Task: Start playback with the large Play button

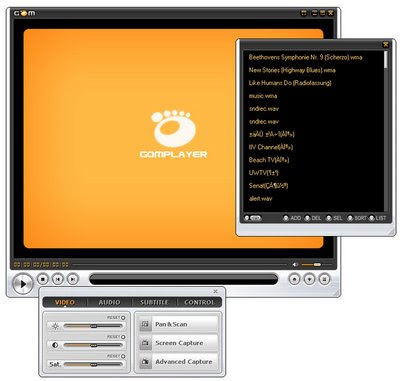Action: tap(23, 284)
